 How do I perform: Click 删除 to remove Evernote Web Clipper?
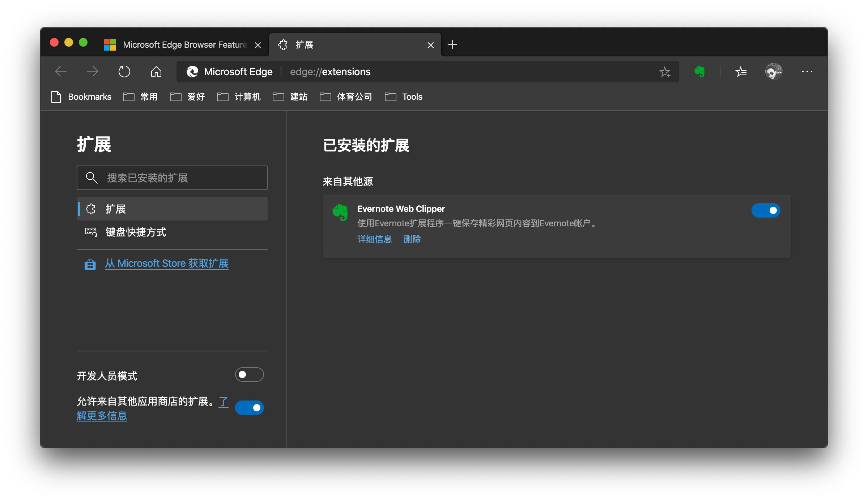412,239
